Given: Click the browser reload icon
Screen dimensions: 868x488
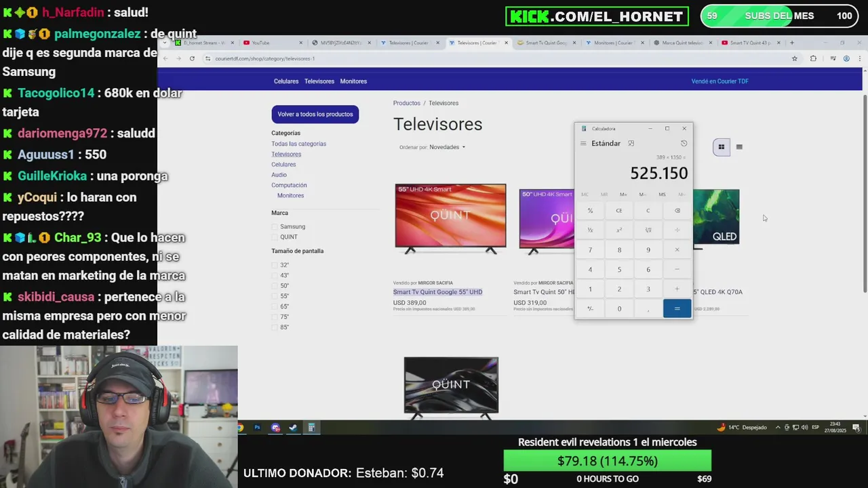Looking at the screenshot, I should click(192, 59).
